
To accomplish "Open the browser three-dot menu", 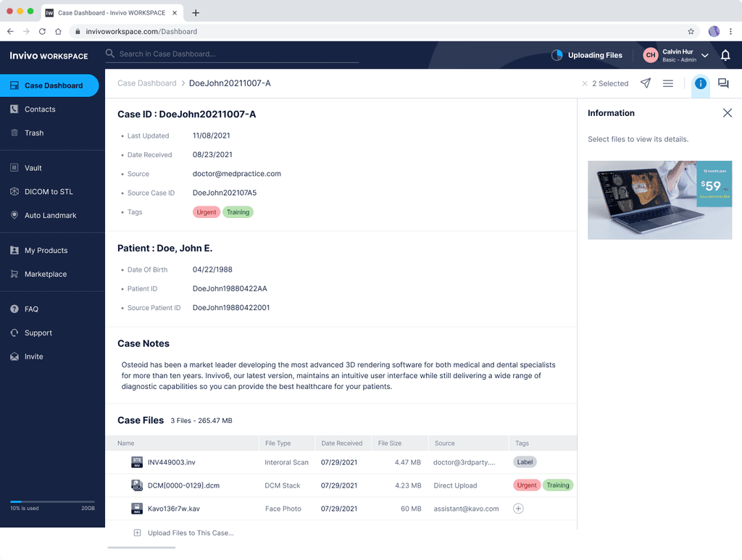I will click(x=730, y=32).
